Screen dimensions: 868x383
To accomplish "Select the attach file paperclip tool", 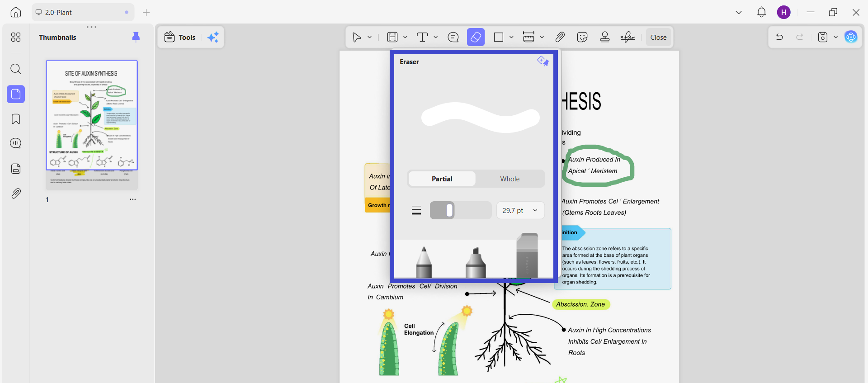I will [560, 37].
